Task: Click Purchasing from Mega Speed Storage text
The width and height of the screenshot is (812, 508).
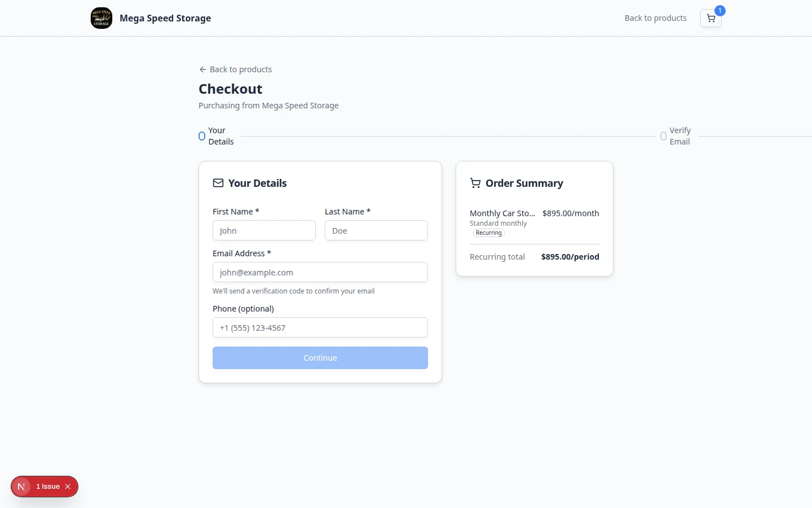Action: 268,106
